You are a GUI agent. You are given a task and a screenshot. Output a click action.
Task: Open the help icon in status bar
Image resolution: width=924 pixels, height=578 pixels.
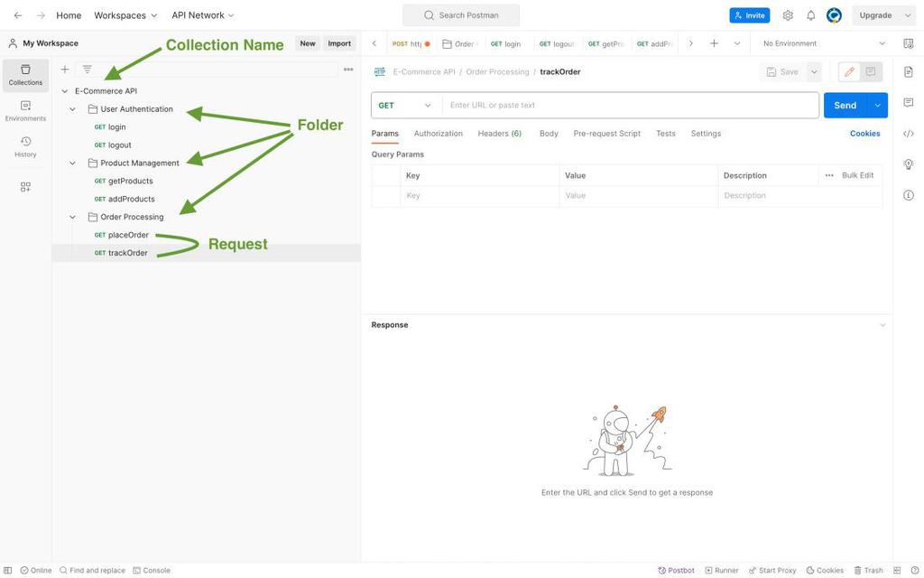coord(915,571)
